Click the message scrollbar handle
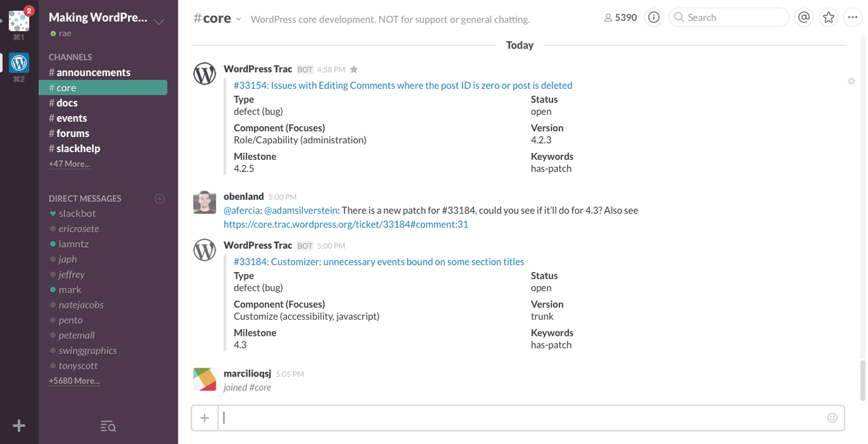The image size is (868, 444). (x=862, y=379)
